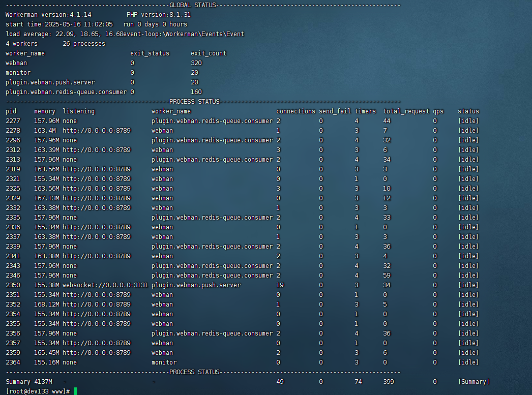Viewport: 532px width, 395px height.
Task: Select pid 2335 in the process list
Action: pyautogui.click(x=13, y=218)
